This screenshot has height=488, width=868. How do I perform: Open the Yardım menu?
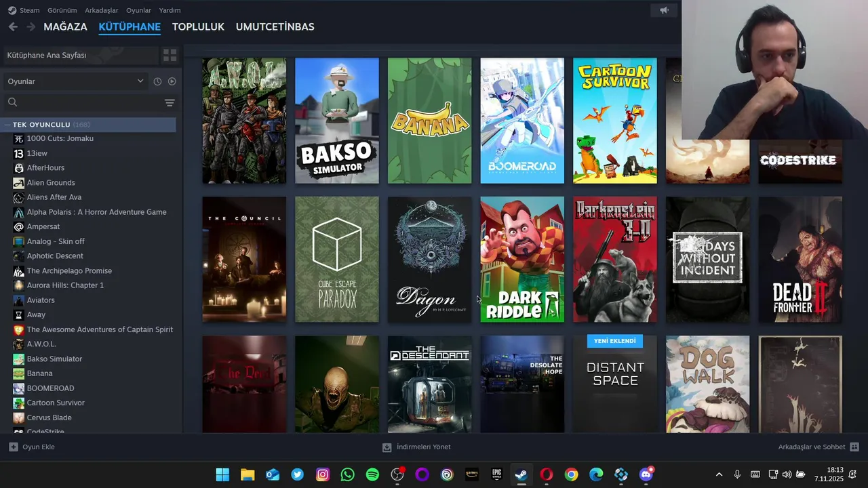coord(170,10)
